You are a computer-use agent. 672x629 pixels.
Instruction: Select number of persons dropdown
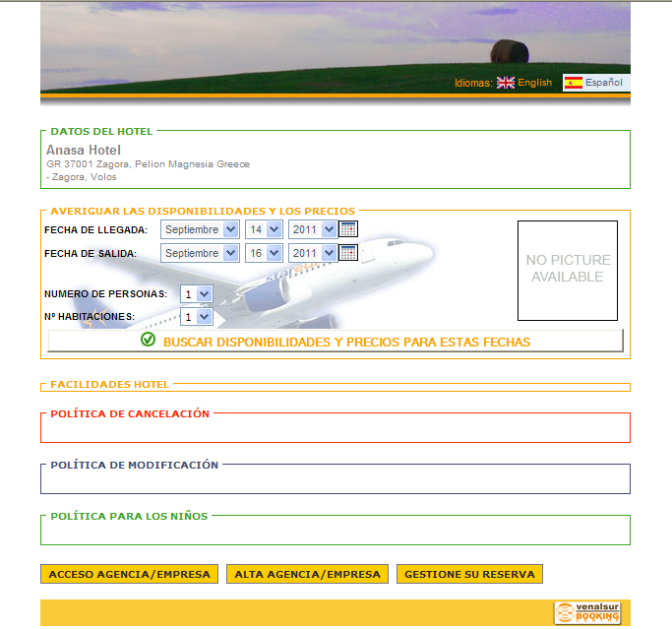(197, 293)
